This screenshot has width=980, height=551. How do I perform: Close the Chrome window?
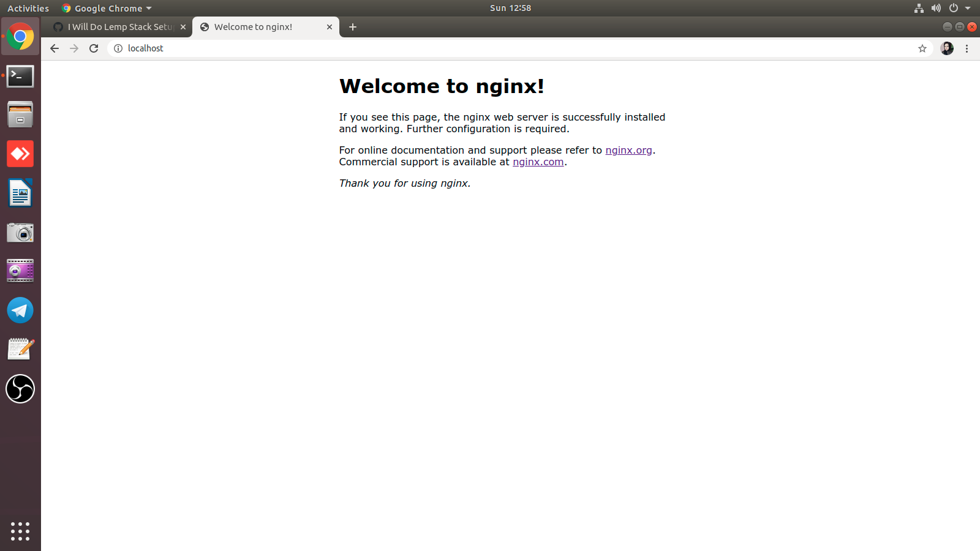972,27
